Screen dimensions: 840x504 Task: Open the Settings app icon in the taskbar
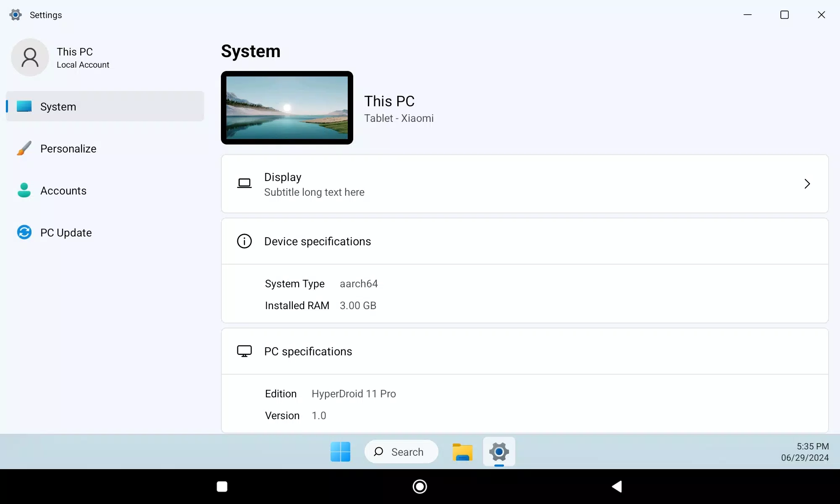499,452
